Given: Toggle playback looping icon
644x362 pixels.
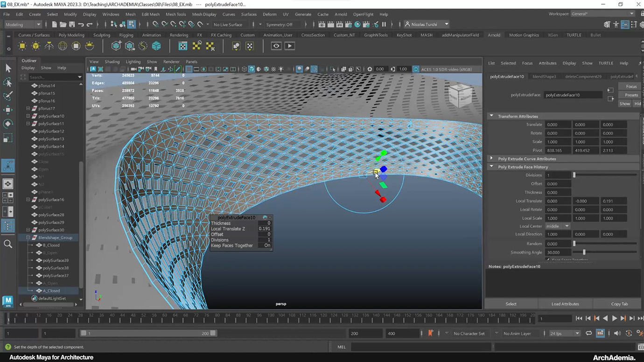Looking at the screenshot, I should pyautogui.click(x=589, y=333).
